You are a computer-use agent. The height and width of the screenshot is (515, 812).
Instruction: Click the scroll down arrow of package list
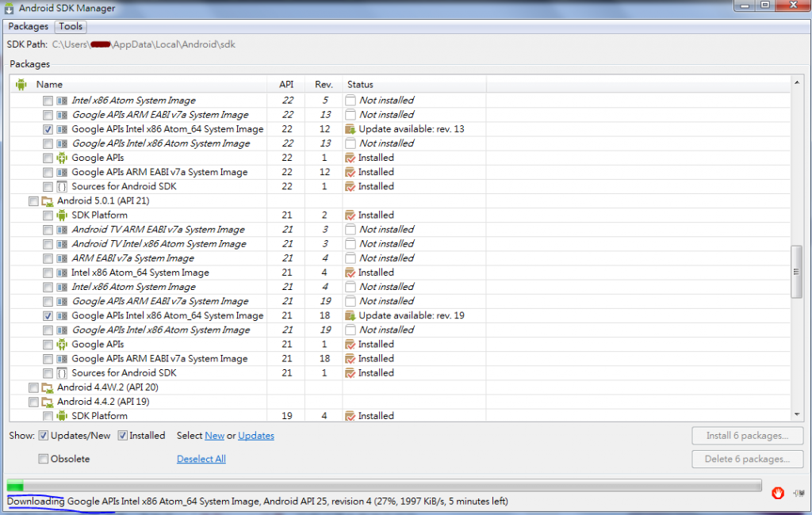[796, 414]
